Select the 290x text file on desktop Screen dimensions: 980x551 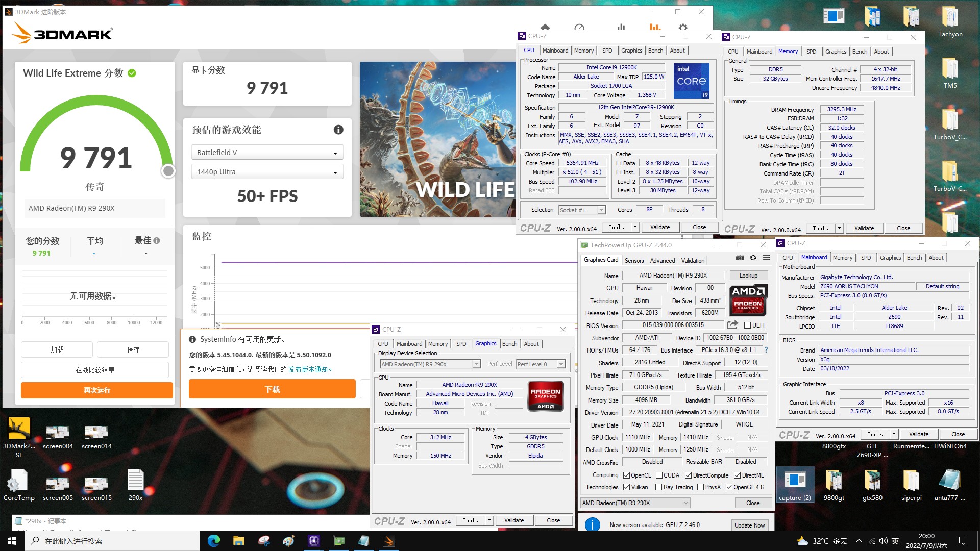click(x=135, y=486)
